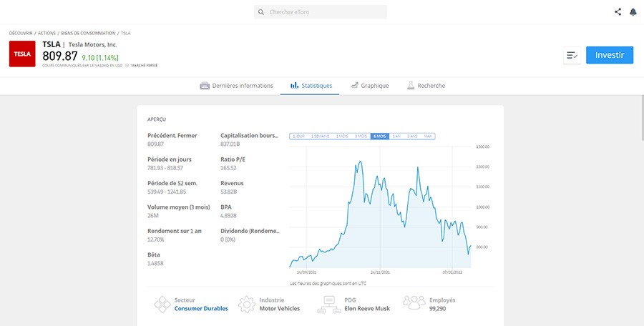Select the 1 AN chart range
The image size is (644, 326).
[396, 137]
